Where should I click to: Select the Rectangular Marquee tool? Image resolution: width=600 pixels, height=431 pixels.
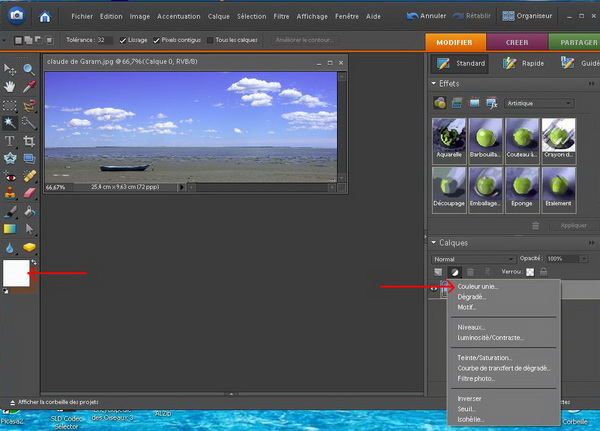point(10,105)
